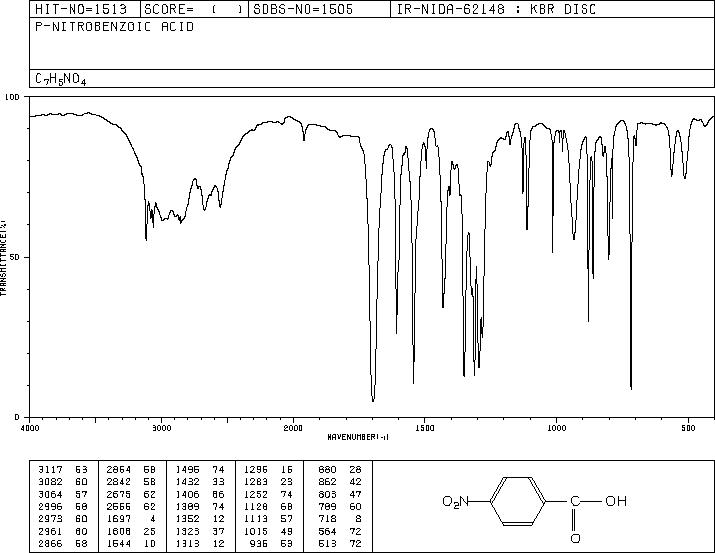Click the 2842 peak table entry
Screen dimensions: 715x553
click(x=131, y=482)
